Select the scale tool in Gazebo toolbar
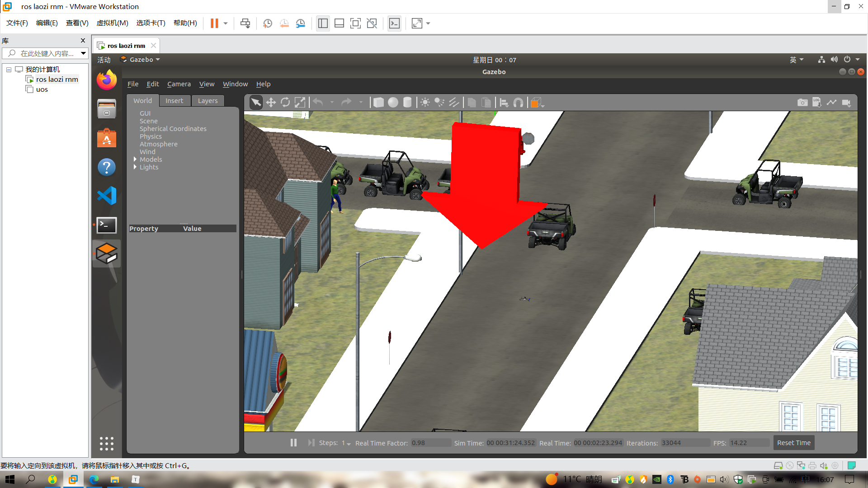868x488 pixels. (x=302, y=103)
